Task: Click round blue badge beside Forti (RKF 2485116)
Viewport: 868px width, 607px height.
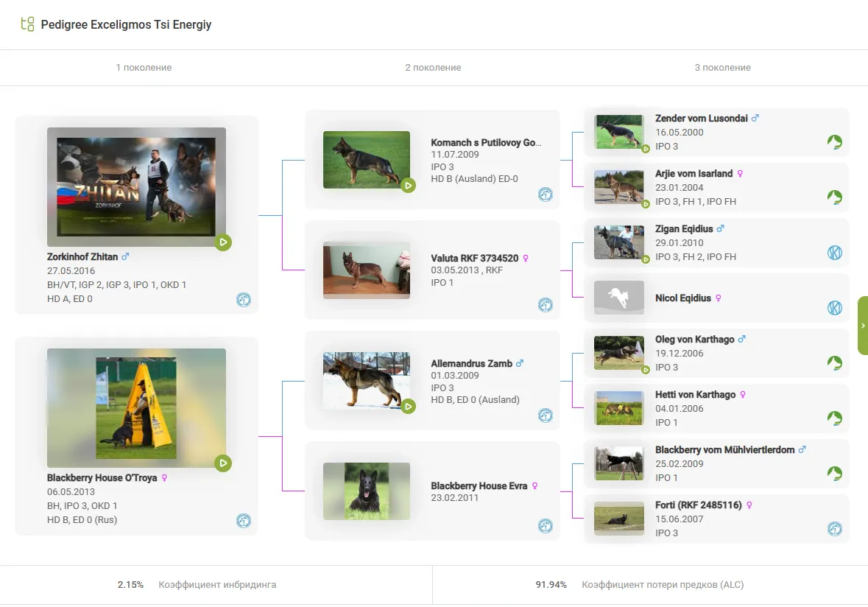Action: coord(834,529)
